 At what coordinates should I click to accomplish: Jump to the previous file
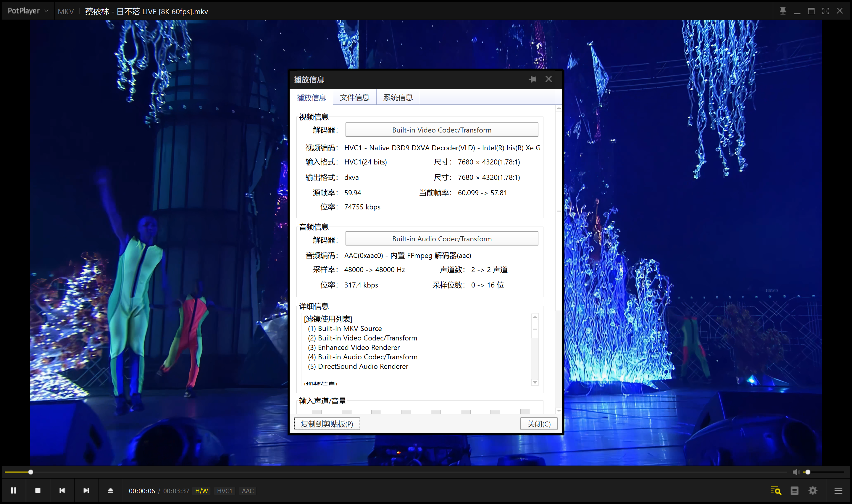click(x=62, y=490)
